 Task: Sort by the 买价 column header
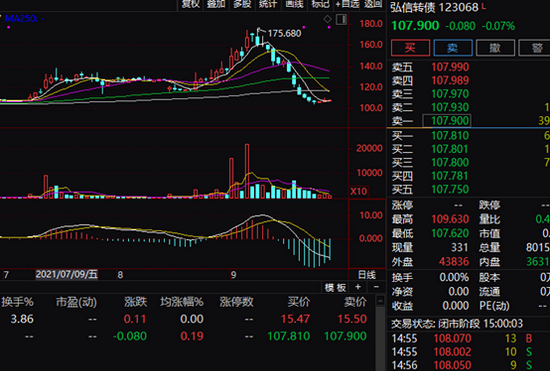(299, 302)
